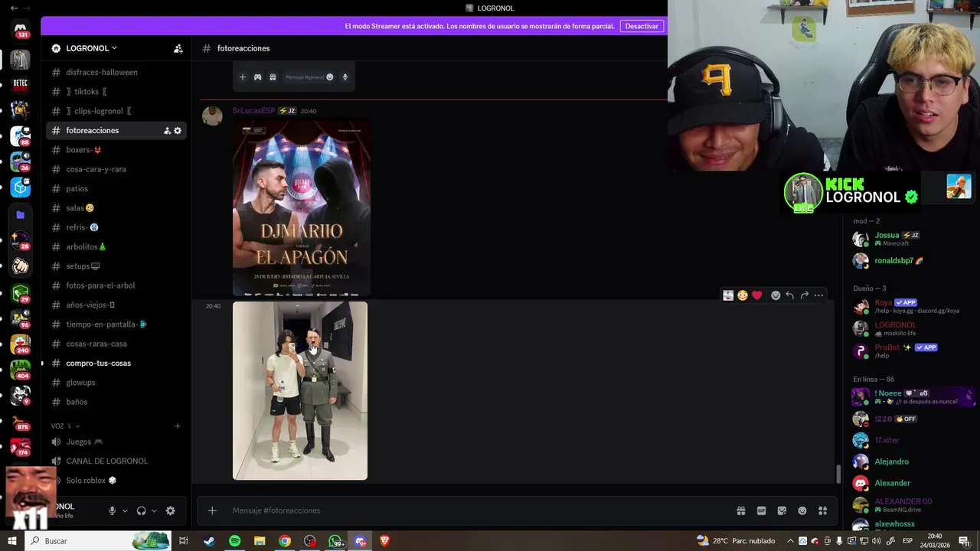Click create invite icon on fotoreacciones channel
The image size is (980, 551).
point(167,131)
